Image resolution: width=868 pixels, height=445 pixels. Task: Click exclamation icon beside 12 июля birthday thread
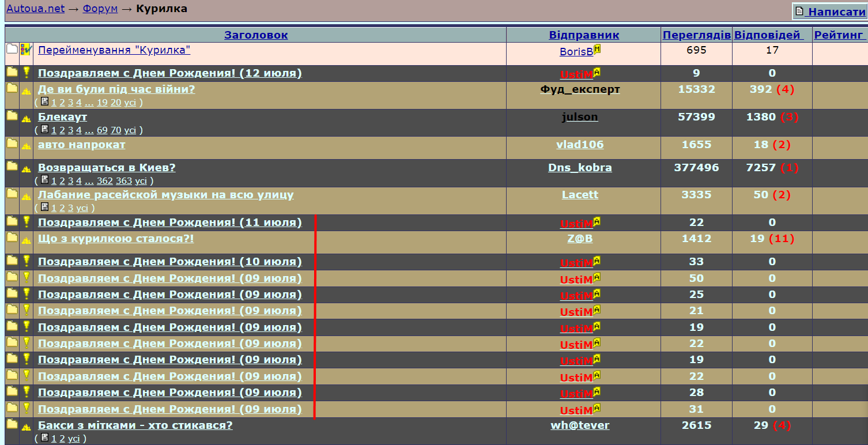(26, 73)
